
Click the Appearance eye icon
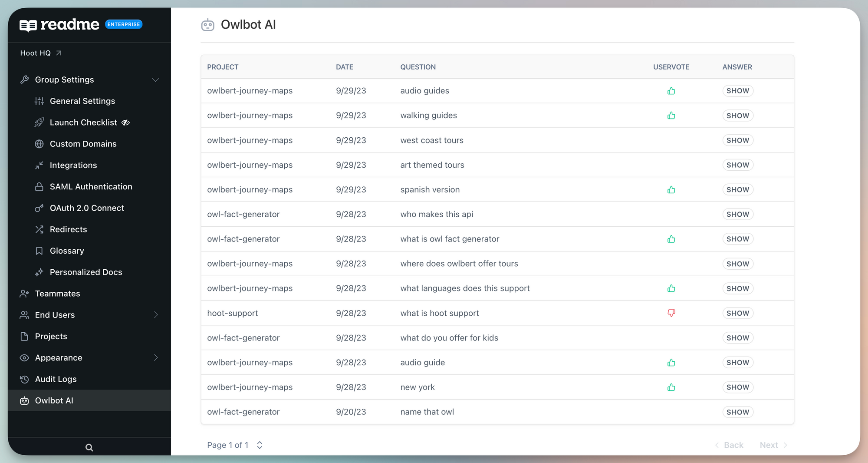(24, 358)
